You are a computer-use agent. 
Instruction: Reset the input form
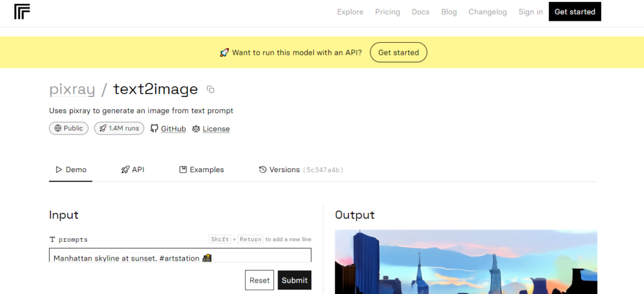pyautogui.click(x=260, y=280)
